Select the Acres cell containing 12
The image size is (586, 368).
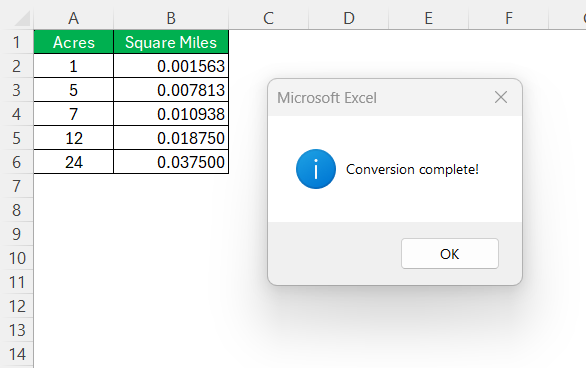click(x=74, y=137)
